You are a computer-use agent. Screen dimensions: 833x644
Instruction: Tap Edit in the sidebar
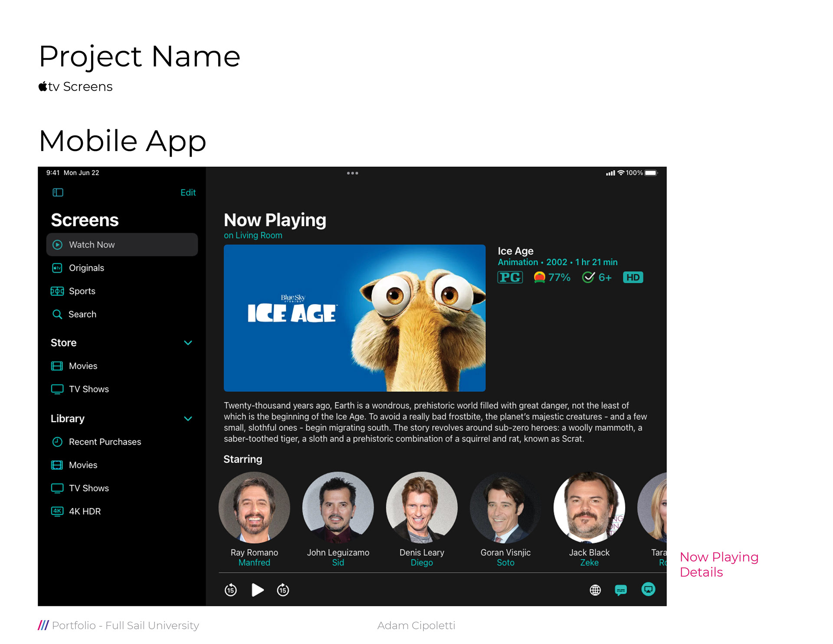click(x=188, y=192)
